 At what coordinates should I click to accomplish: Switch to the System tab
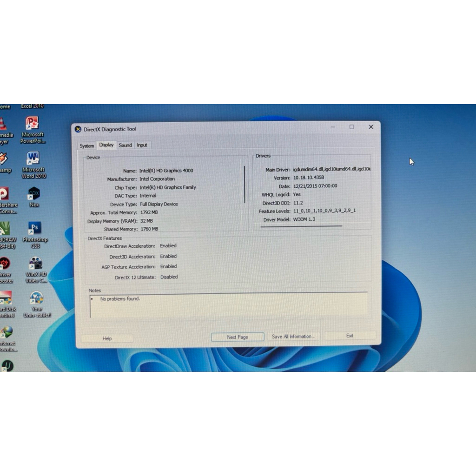click(x=87, y=145)
